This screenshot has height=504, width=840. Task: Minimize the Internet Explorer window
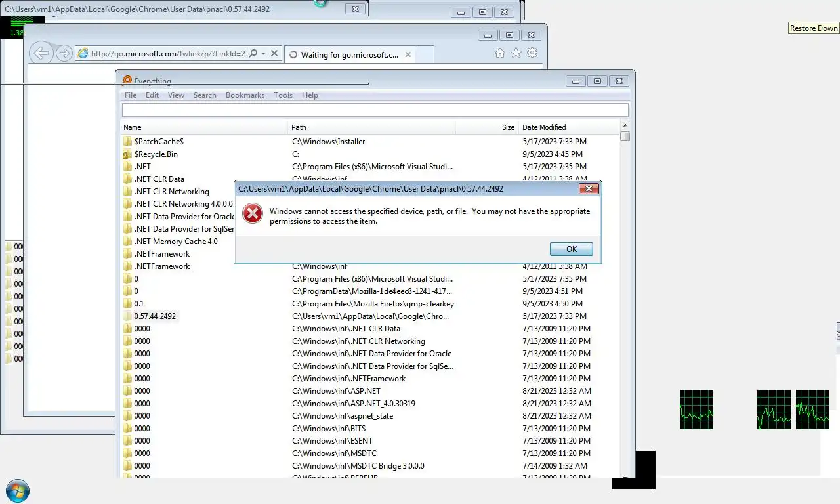click(x=487, y=35)
